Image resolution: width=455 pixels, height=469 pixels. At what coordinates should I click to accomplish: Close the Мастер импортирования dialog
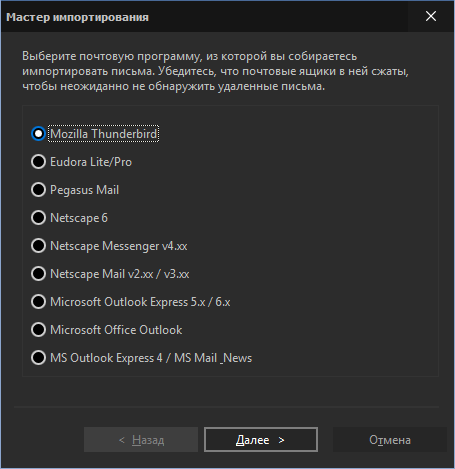[x=431, y=16]
